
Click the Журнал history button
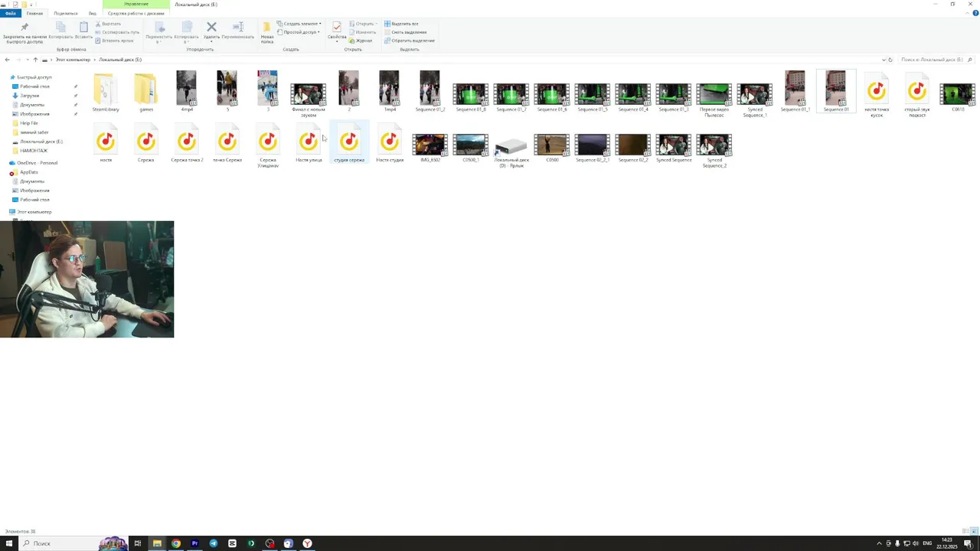pos(361,41)
